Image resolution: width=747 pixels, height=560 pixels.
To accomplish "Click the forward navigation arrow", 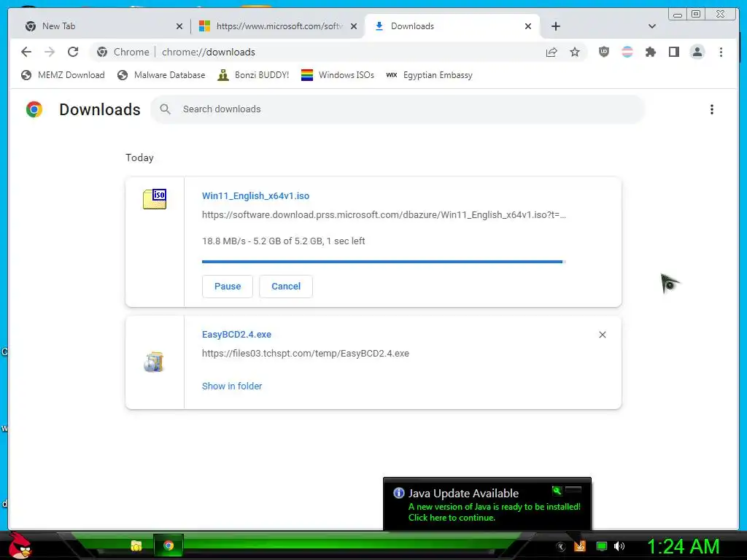I will [50, 52].
